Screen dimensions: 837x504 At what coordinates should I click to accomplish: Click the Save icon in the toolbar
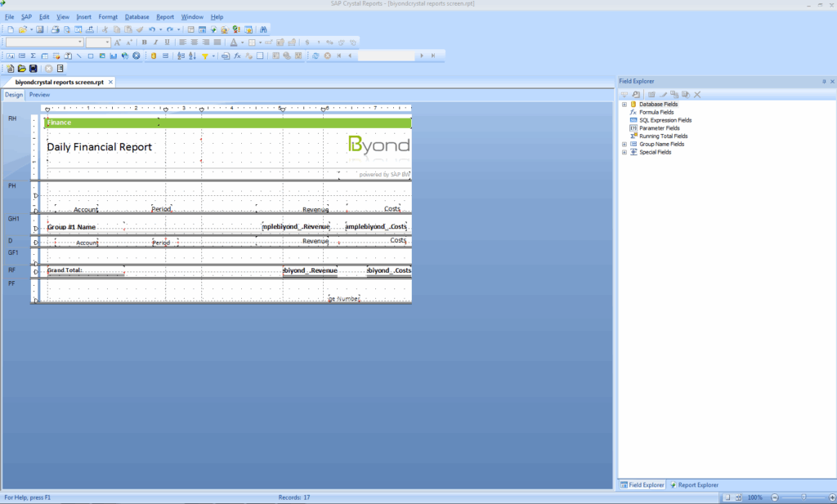40,29
